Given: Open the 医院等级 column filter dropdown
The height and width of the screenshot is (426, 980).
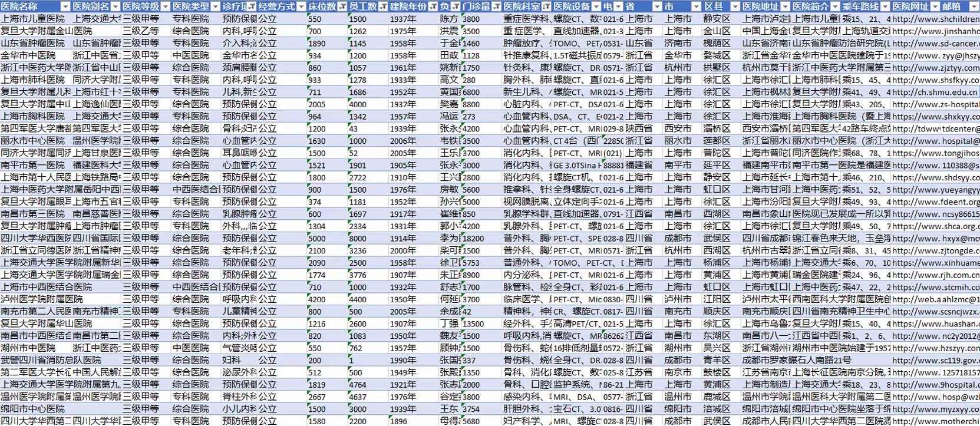Looking at the screenshot, I should [x=166, y=6].
